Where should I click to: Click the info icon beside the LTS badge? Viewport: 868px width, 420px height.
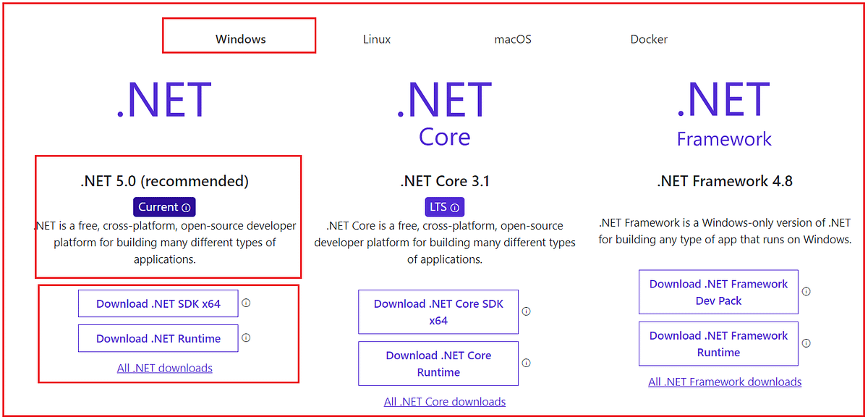click(x=456, y=206)
